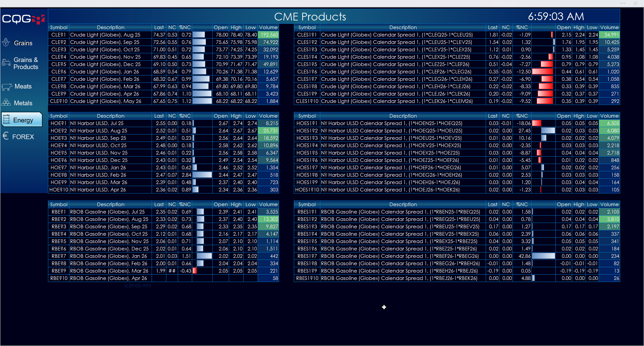Switch to the Metals tab
The width and height of the screenshot is (644, 346).
pyautogui.click(x=23, y=103)
